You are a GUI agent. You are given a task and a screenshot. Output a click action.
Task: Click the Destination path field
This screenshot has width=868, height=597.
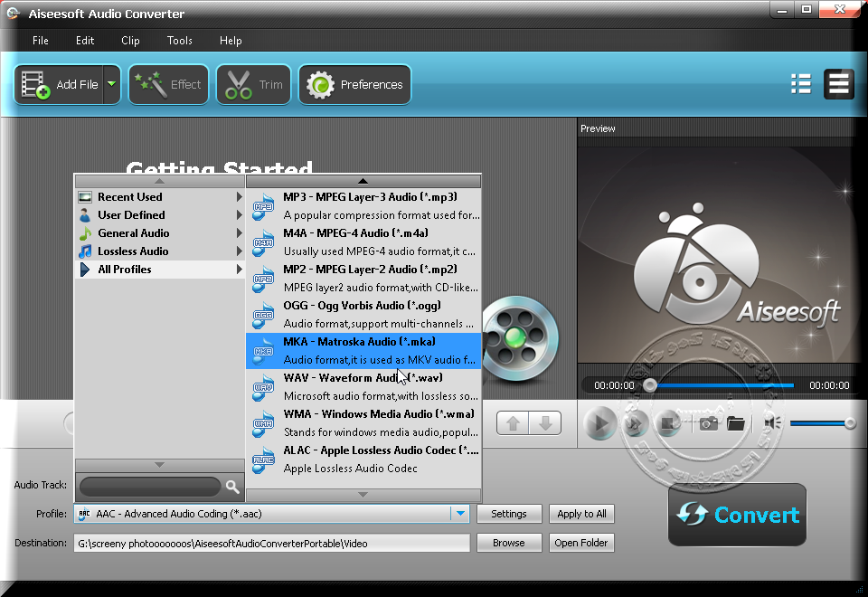click(272, 544)
